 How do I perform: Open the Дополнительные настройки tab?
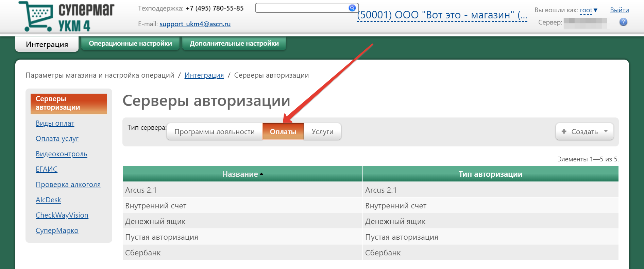pyautogui.click(x=234, y=44)
